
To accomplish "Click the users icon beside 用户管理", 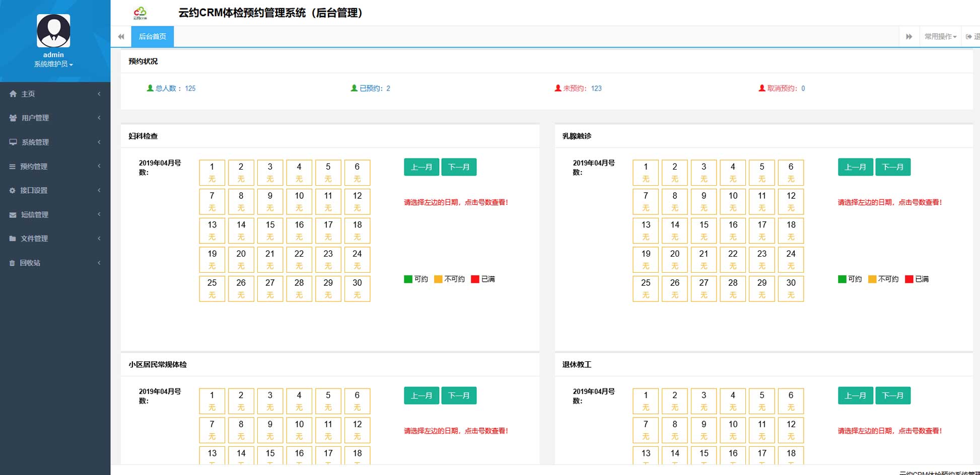I will (13, 118).
